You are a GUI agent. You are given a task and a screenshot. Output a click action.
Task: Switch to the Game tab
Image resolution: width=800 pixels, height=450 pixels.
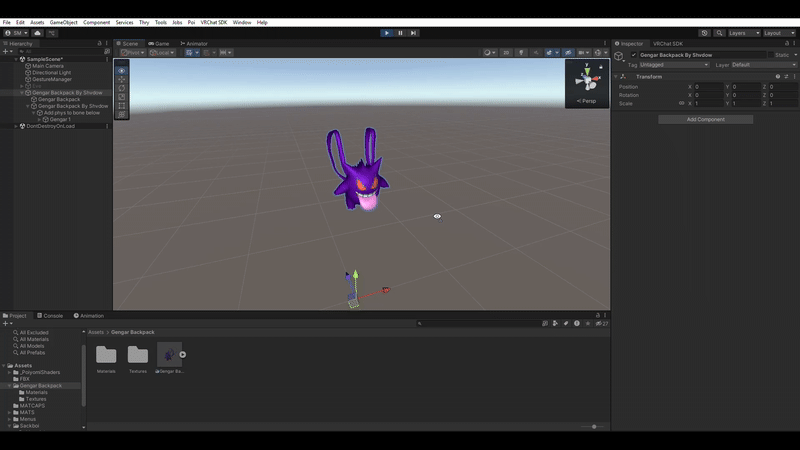(x=159, y=44)
